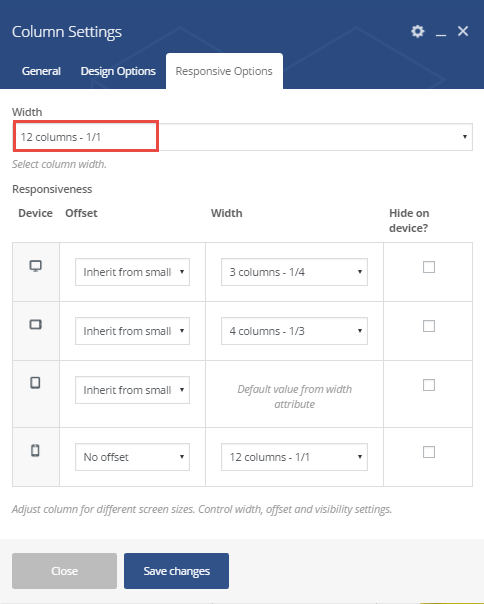Screen dimensions: 484x604
Task: Expand the '4 columns - 1/3' width dropdown
Action: point(294,331)
